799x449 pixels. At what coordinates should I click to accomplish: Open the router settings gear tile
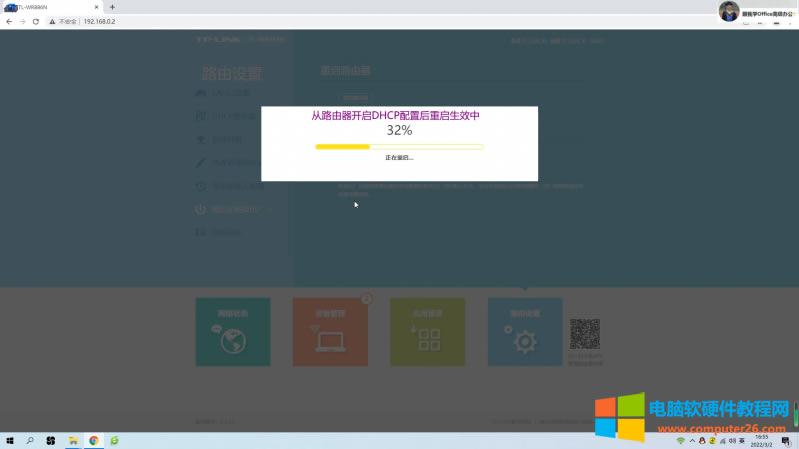(x=525, y=332)
